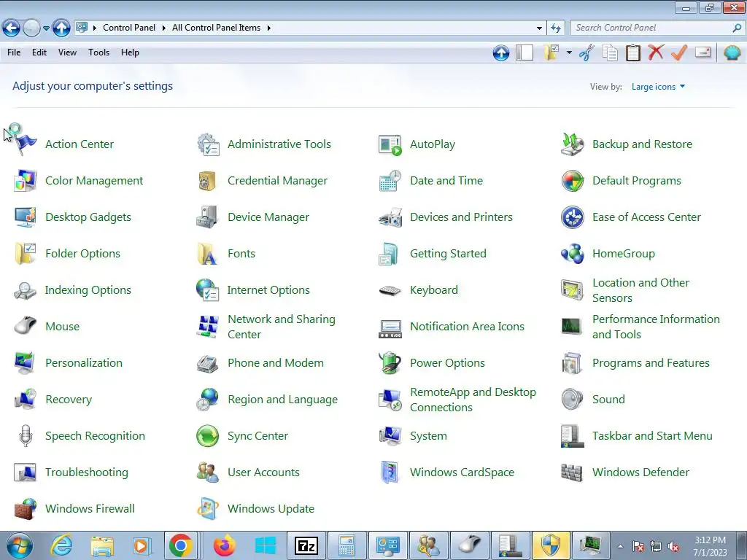Launch Firefox from the taskbar

[224, 545]
